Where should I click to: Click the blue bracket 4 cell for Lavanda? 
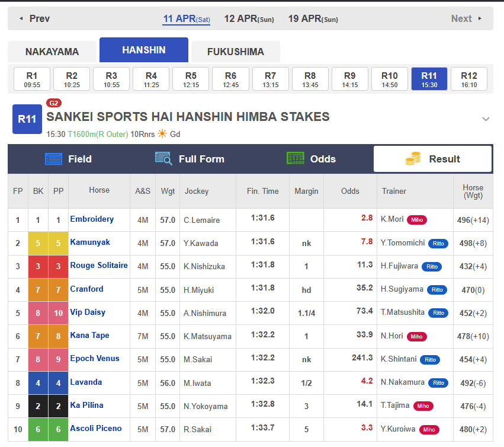tap(38, 383)
